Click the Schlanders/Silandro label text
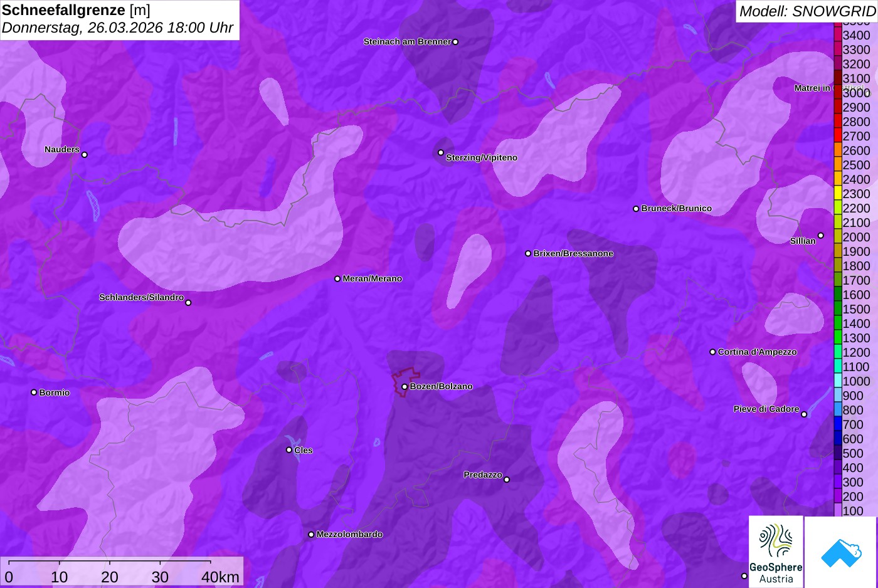Screen dimensions: 878x588 pos(141,298)
